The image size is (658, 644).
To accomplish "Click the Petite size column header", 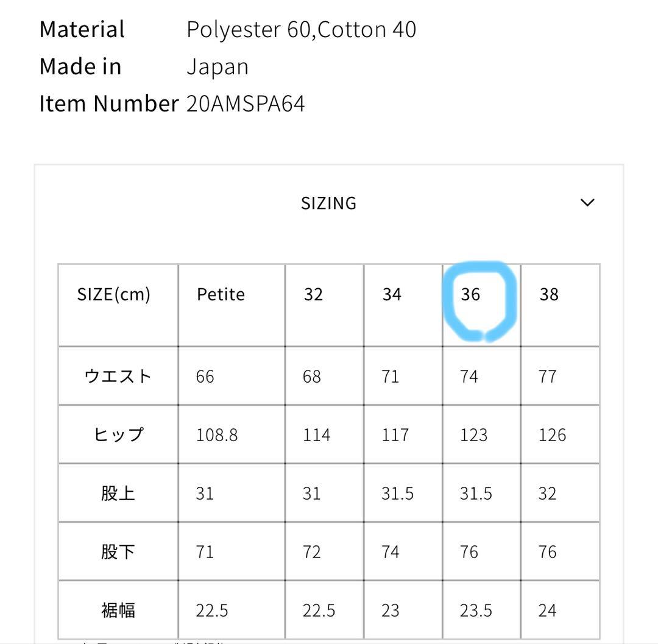I will [221, 294].
